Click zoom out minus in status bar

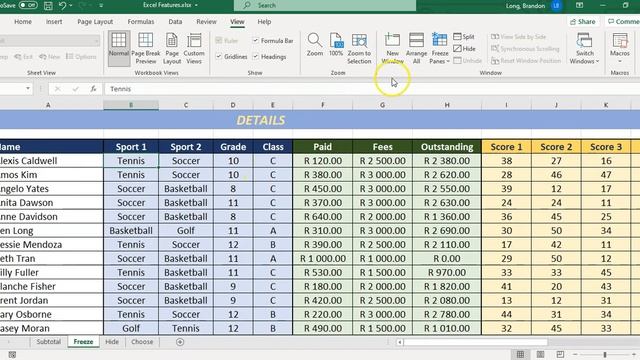click(x=575, y=354)
